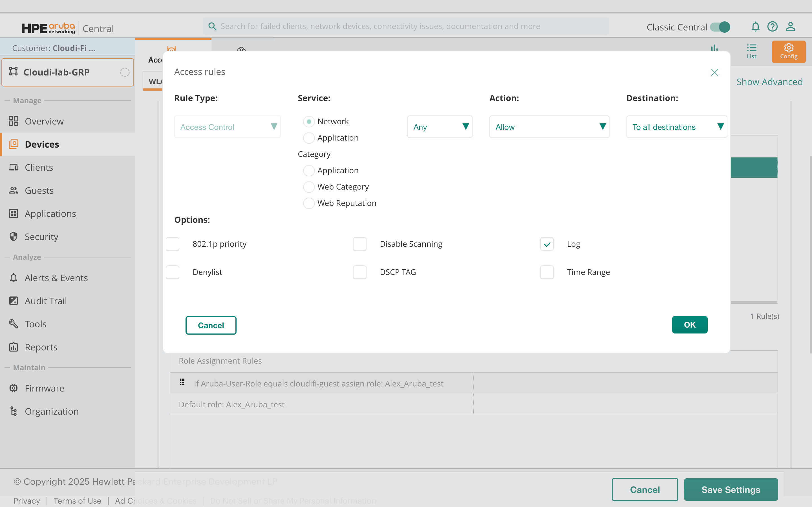The height and width of the screenshot is (507, 812).
Task: Switch to List view icon
Action: (751, 52)
